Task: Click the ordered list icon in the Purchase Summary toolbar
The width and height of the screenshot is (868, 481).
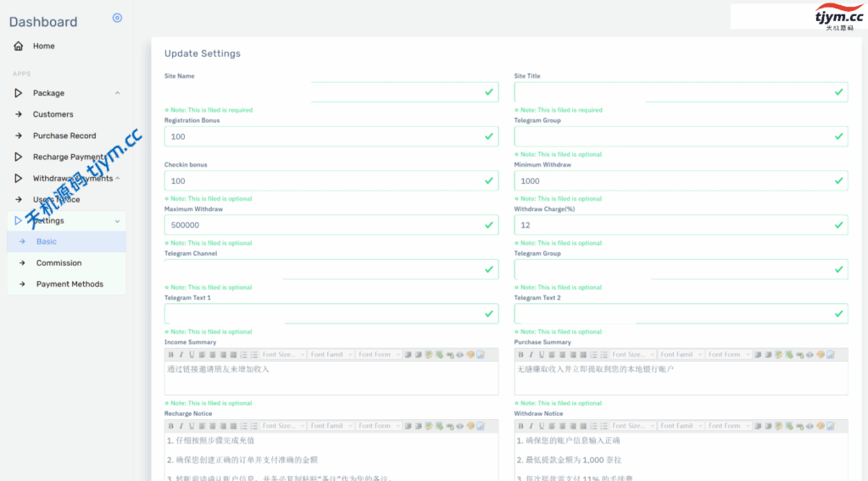Action: (593, 355)
